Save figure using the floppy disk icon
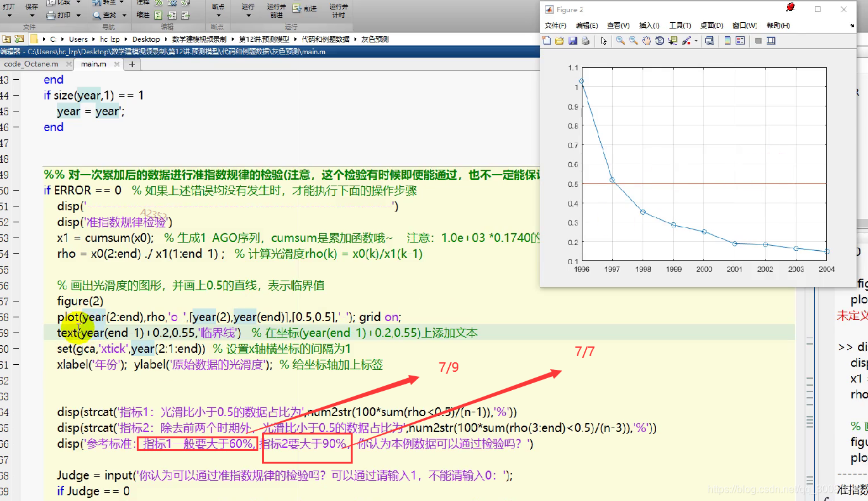868x501 pixels. pyautogui.click(x=573, y=41)
